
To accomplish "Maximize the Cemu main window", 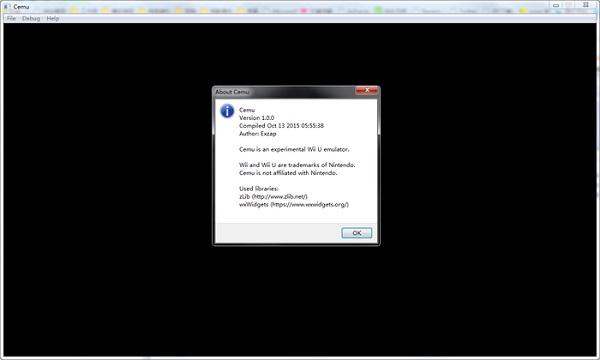I will 569,5.
